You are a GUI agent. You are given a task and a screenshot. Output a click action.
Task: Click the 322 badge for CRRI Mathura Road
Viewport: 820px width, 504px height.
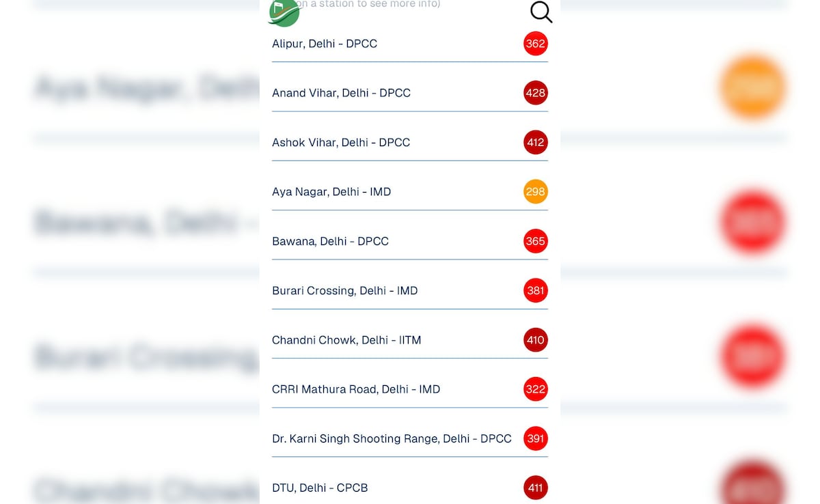536,389
